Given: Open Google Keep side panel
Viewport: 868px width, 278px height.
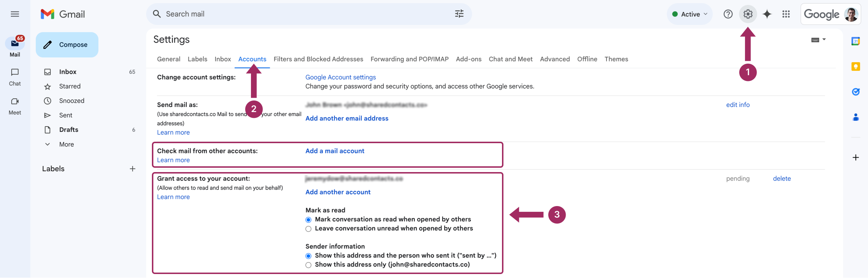Looking at the screenshot, I should tap(856, 67).
